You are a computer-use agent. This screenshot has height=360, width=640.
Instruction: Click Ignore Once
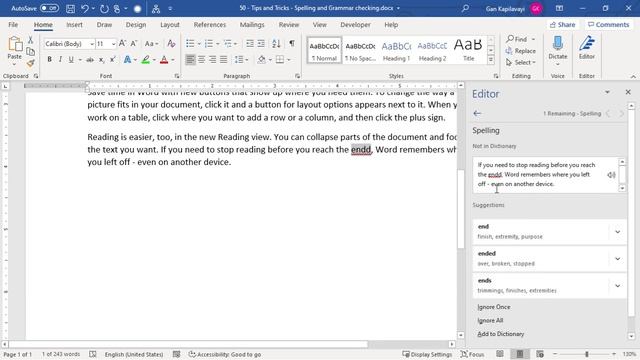[x=493, y=307]
